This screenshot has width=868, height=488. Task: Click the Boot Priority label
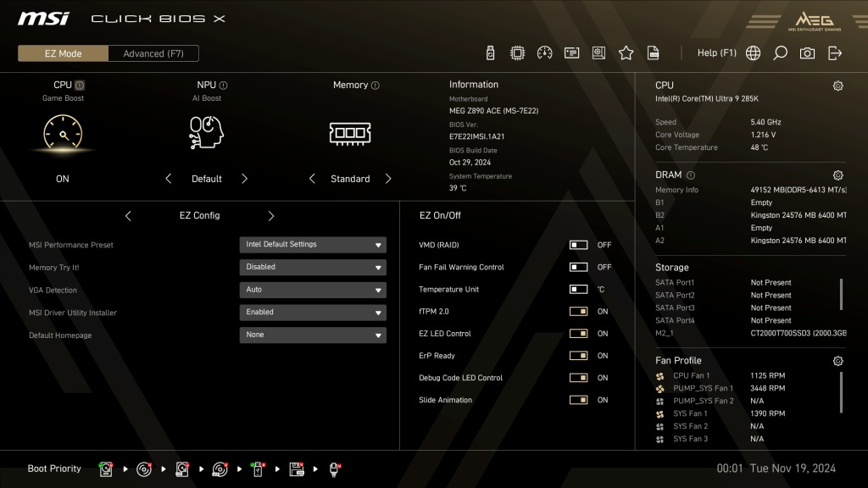point(54,469)
